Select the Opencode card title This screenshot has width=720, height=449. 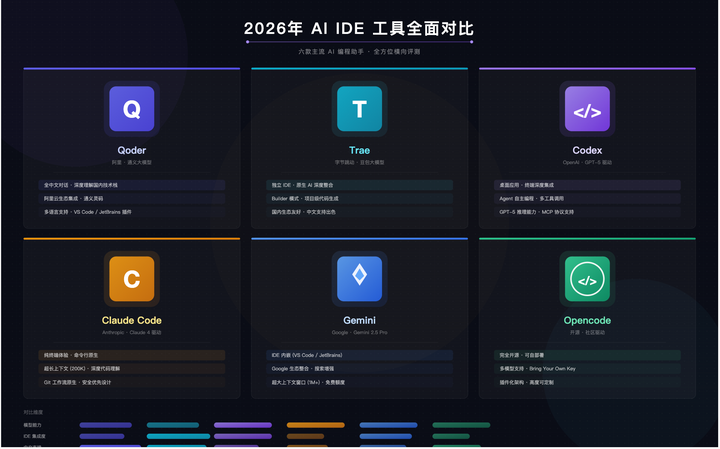tap(587, 320)
